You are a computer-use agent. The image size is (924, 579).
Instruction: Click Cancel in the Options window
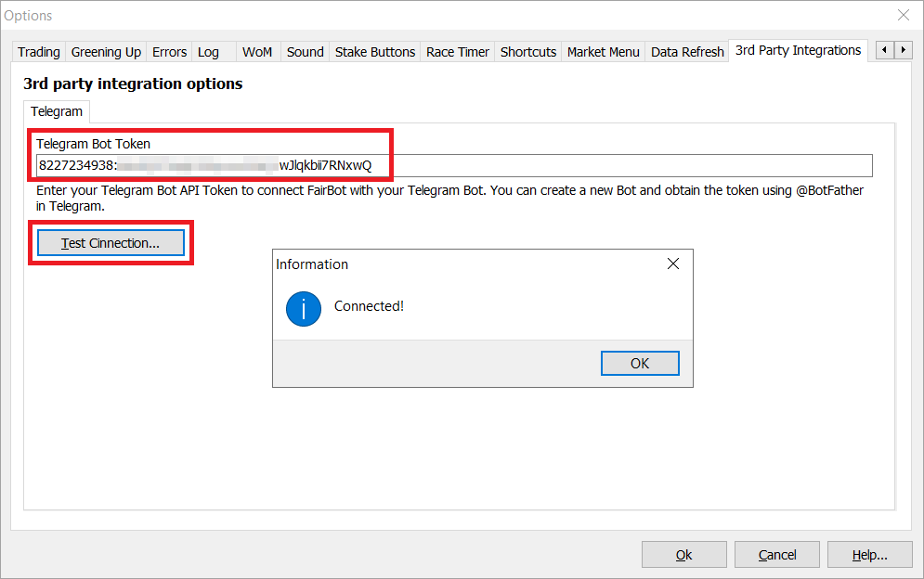[777, 555]
